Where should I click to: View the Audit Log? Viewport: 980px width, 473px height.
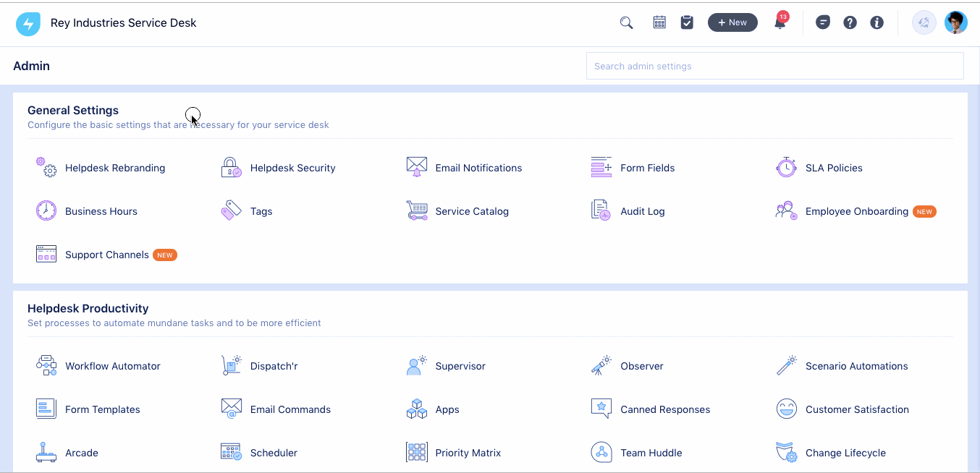tap(642, 210)
